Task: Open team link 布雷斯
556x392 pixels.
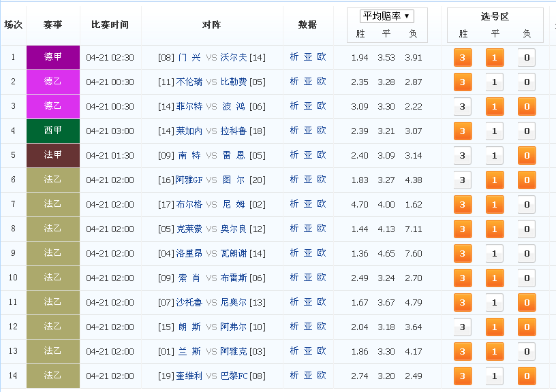Action: point(234,278)
